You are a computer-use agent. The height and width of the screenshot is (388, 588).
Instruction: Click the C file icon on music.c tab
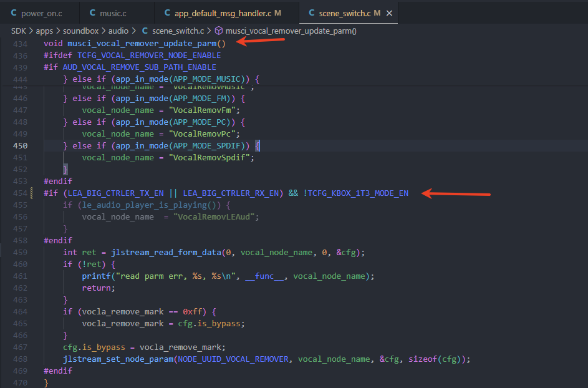(93, 13)
